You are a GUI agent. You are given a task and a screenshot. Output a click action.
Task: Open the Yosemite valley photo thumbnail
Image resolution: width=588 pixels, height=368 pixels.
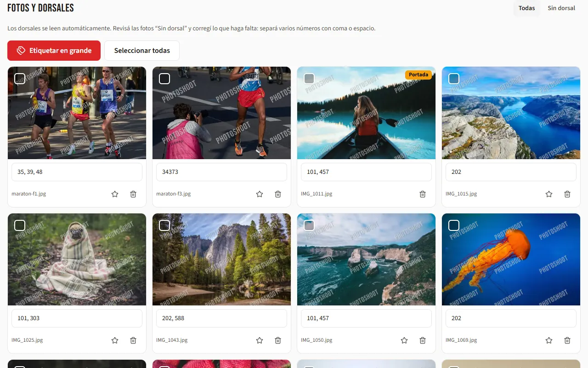click(x=221, y=259)
